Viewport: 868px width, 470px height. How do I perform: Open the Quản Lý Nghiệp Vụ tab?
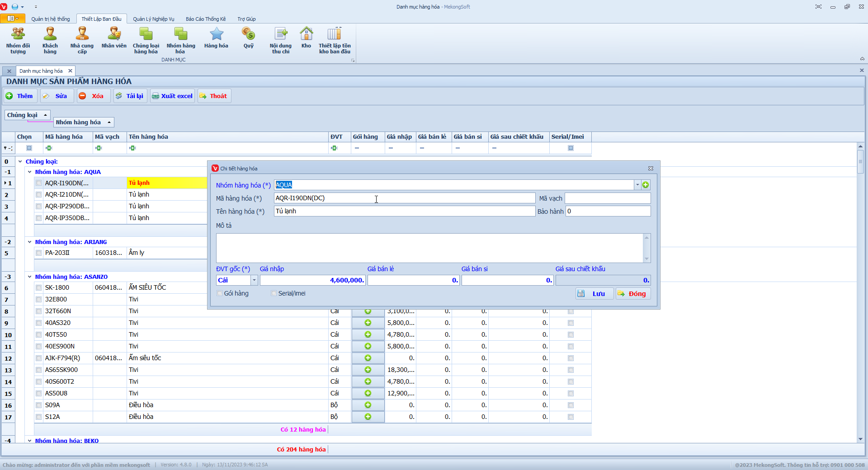pos(153,19)
